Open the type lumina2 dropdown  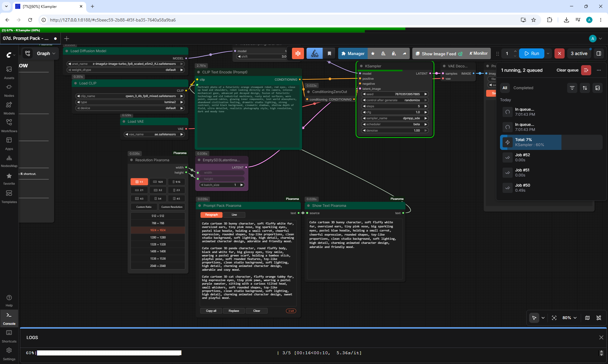click(x=130, y=102)
